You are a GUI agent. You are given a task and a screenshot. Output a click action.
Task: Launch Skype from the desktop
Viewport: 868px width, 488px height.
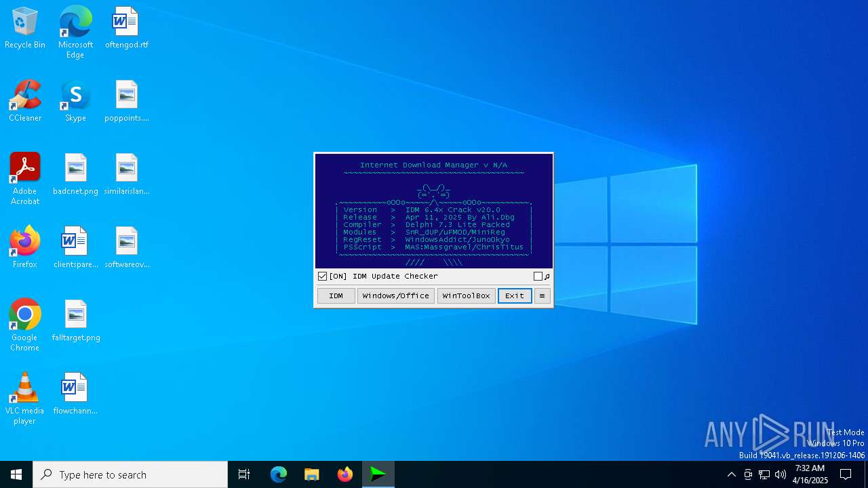[x=75, y=102]
